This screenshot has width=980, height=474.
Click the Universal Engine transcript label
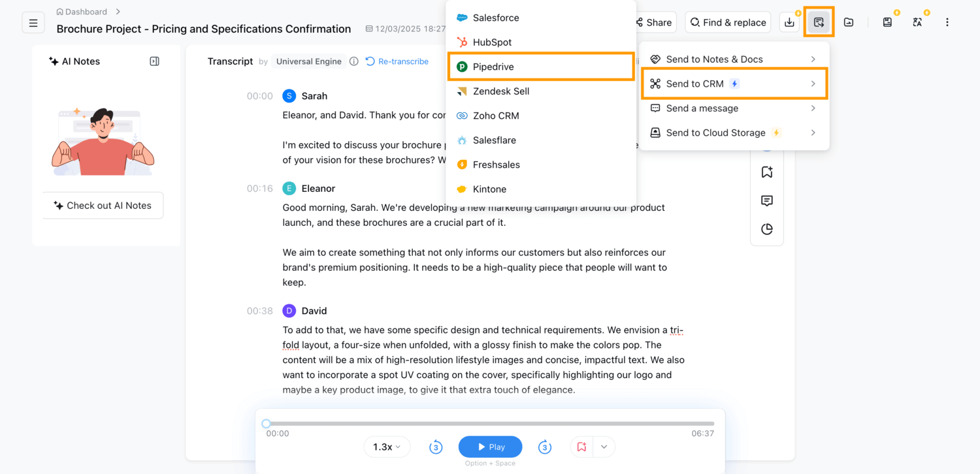tap(308, 61)
